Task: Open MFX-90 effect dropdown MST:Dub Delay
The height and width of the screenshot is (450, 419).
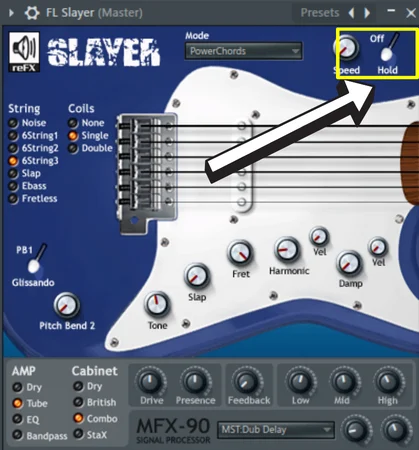Action: 276,430
